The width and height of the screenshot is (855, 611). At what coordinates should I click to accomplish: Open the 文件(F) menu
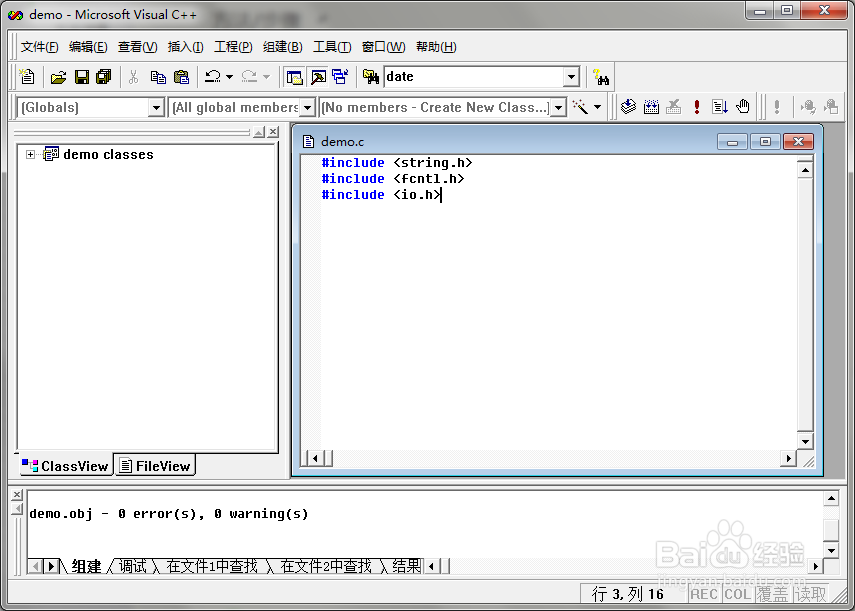39,47
